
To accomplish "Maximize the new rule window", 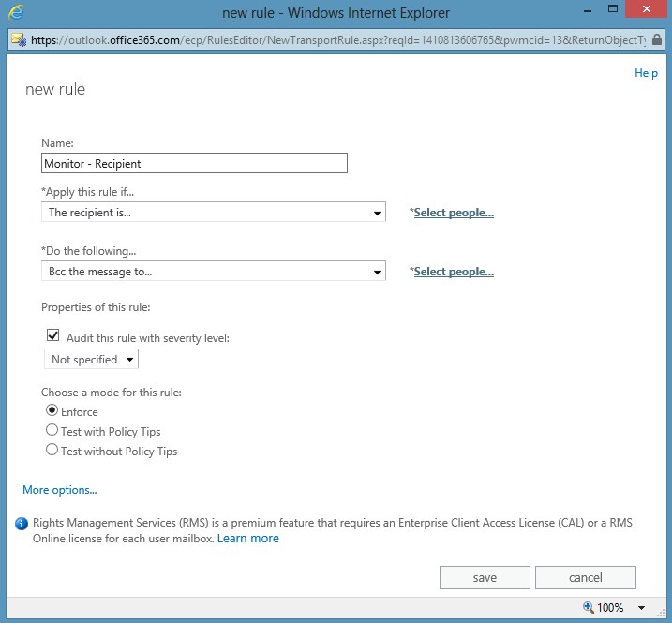I will 613,9.
